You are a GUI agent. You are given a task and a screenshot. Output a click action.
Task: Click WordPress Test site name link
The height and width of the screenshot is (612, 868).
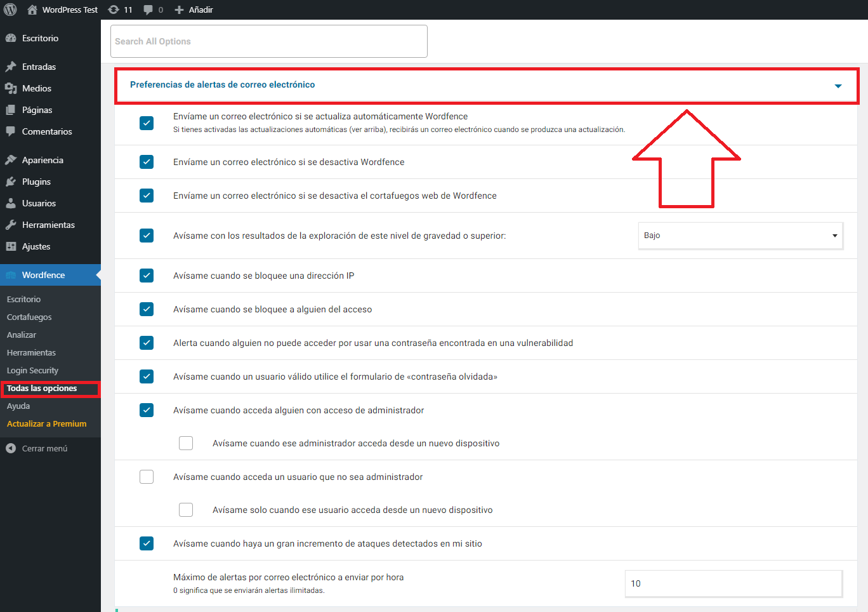(70, 10)
